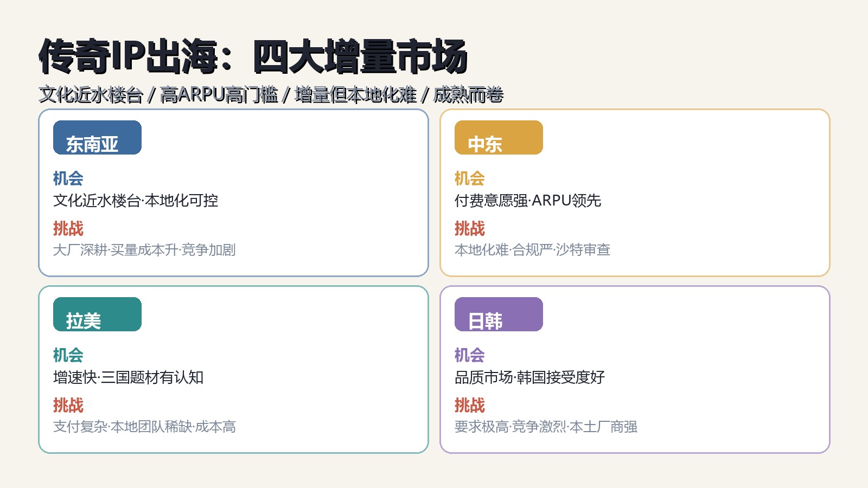This screenshot has width=868, height=488.
Task: Click the golden 中东 region badge
Action: [499, 138]
